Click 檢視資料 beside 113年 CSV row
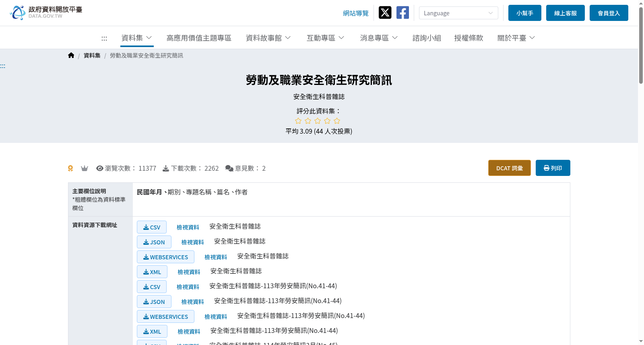This screenshot has width=644, height=345. tap(188, 287)
